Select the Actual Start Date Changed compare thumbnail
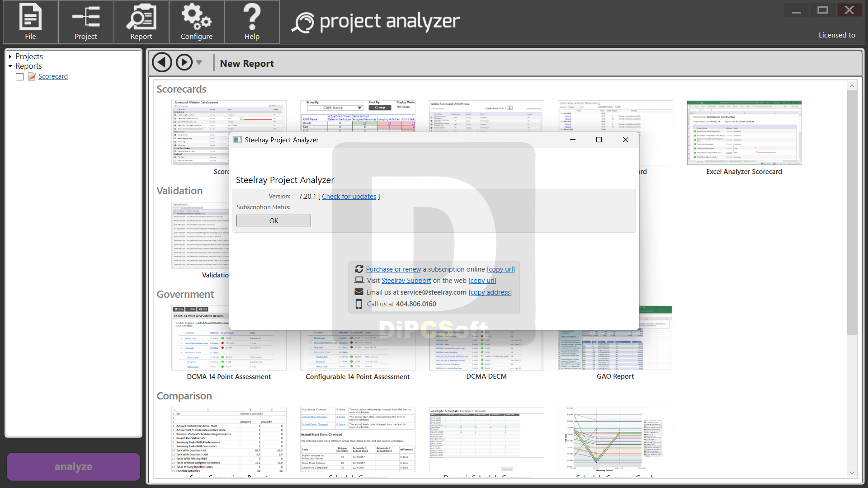The width and height of the screenshot is (868, 488). click(358, 439)
